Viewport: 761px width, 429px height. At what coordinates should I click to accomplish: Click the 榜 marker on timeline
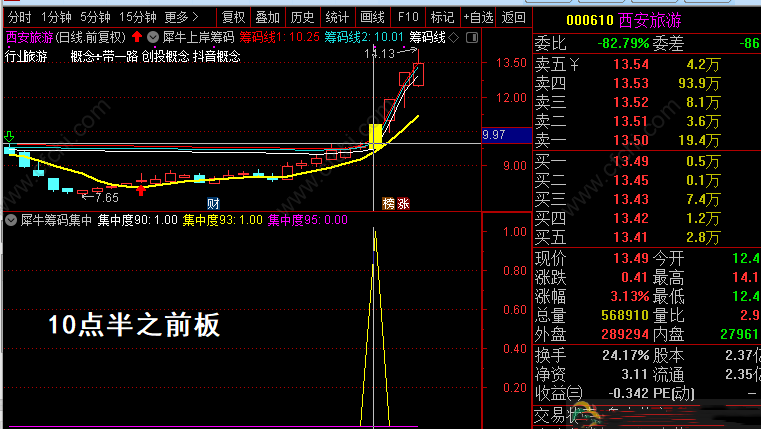388,203
